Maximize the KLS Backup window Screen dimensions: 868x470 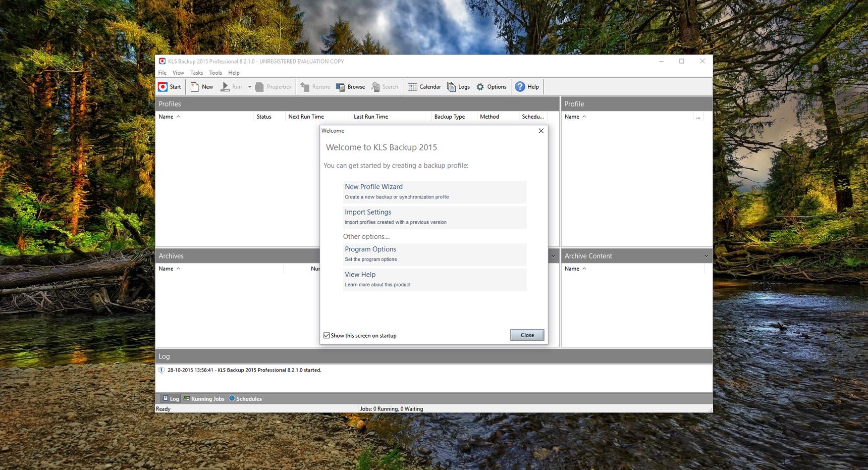(x=681, y=61)
